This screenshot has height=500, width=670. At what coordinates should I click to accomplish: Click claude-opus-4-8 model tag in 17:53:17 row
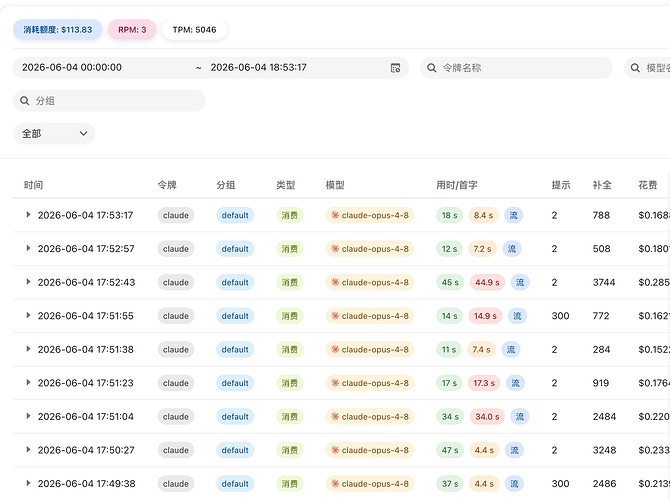[370, 215]
